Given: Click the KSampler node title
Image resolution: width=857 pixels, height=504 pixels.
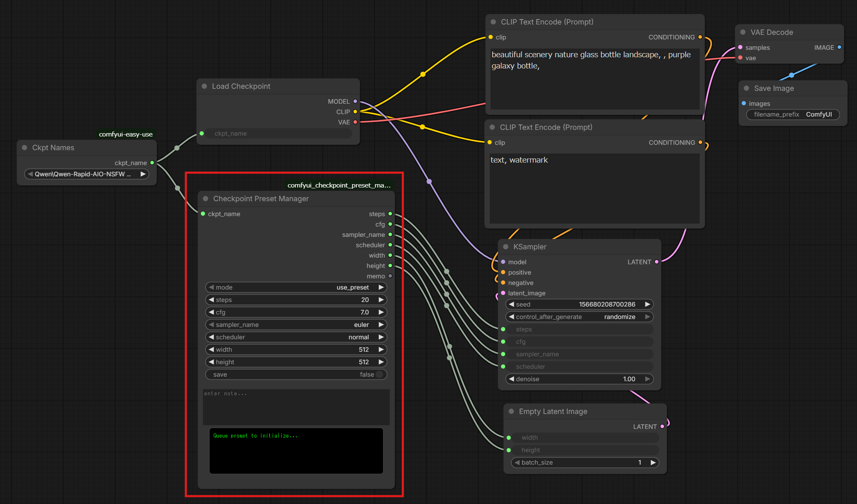Looking at the screenshot, I should coord(530,247).
